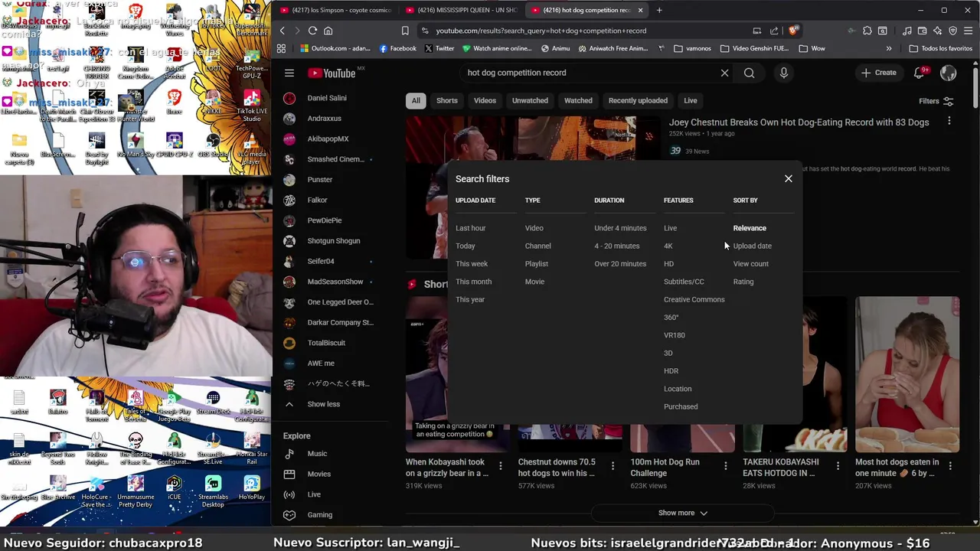
Task: Open Daniel Salini subscription channel
Action: [x=329, y=98]
